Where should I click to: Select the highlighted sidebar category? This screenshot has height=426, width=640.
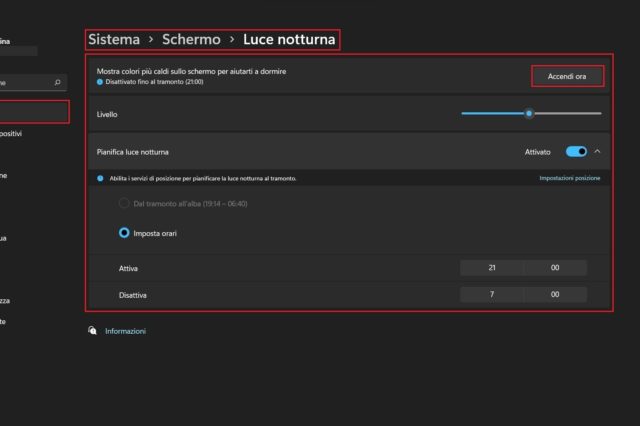pyautogui.click(x=33, y=111)
